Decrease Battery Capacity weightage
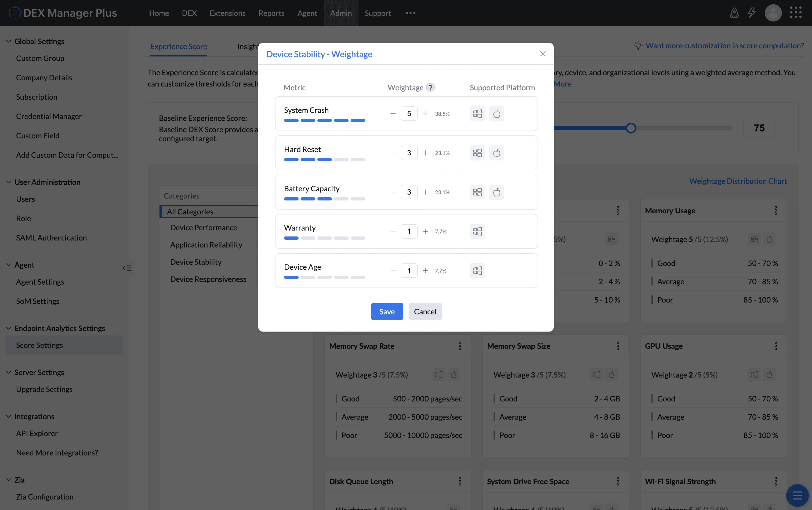Screen dimensions: 812x510 pyautogui.click(x=393, y=192)
